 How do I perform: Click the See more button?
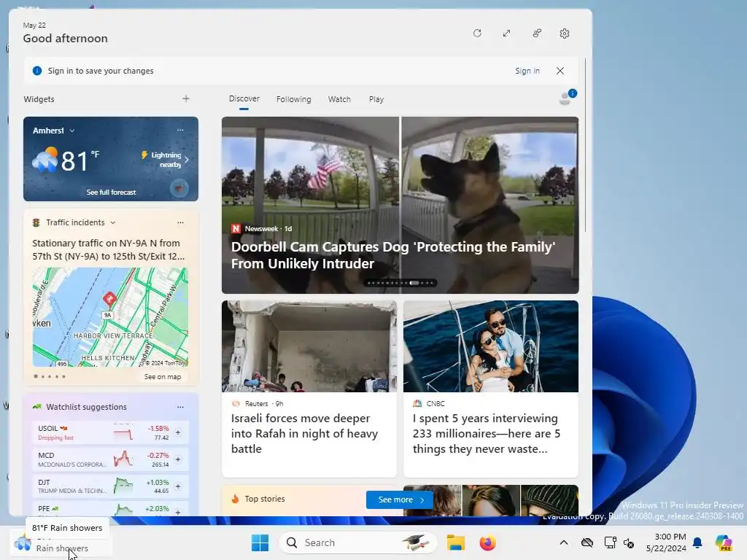[399, 499]
